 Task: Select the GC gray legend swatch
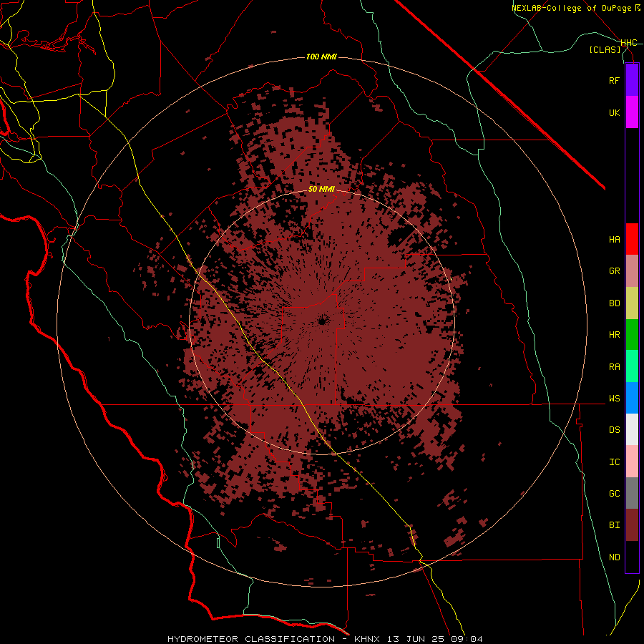tap(632, 493)
